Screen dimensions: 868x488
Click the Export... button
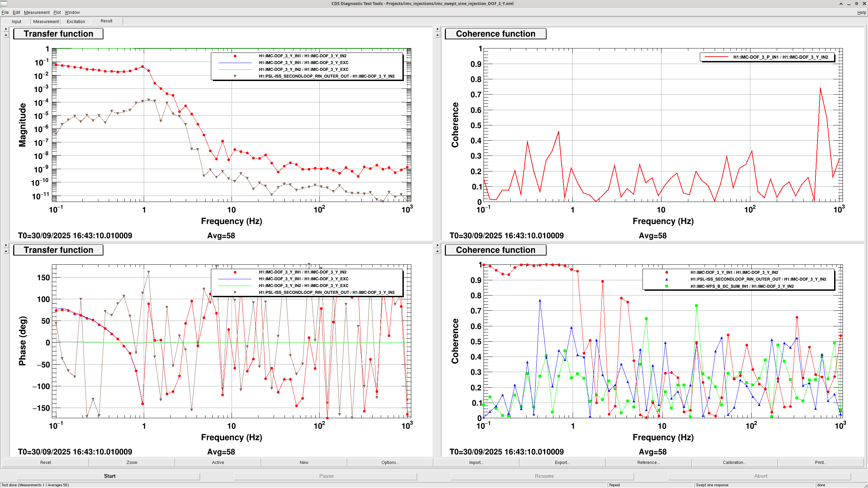click(562, 462)
